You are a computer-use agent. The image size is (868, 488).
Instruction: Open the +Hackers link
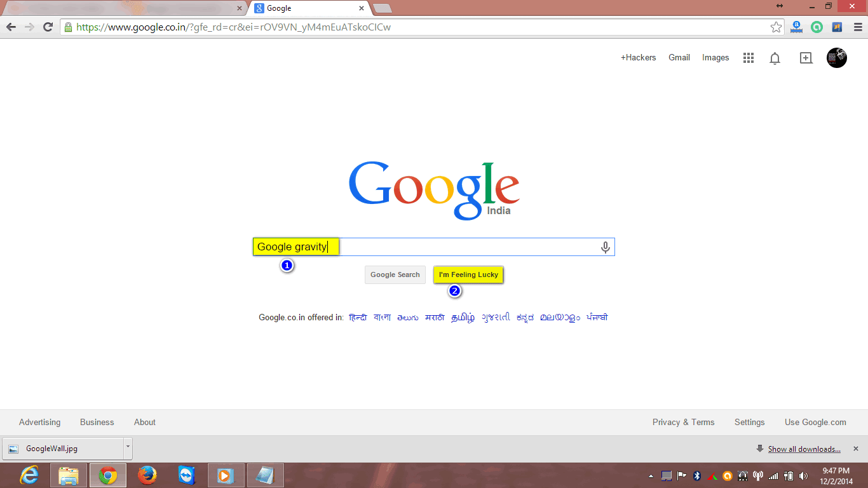638,58
